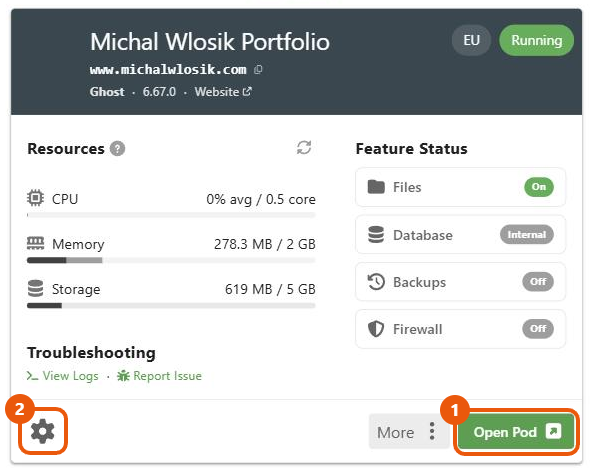The width and height of the screenshot is (594, 472).
Task: Click the Firewall label text
Action: pos(417,329)
